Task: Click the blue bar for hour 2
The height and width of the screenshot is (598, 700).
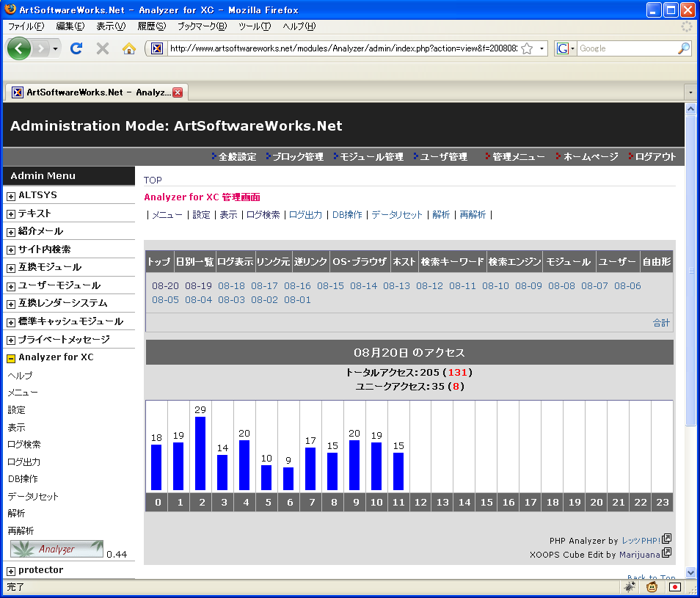Action: coord(200,453)
